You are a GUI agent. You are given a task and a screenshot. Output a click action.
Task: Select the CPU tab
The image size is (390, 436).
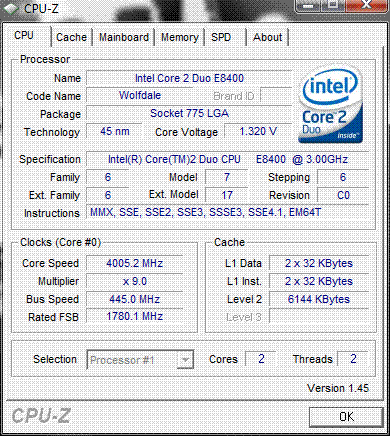click(24, 35)
